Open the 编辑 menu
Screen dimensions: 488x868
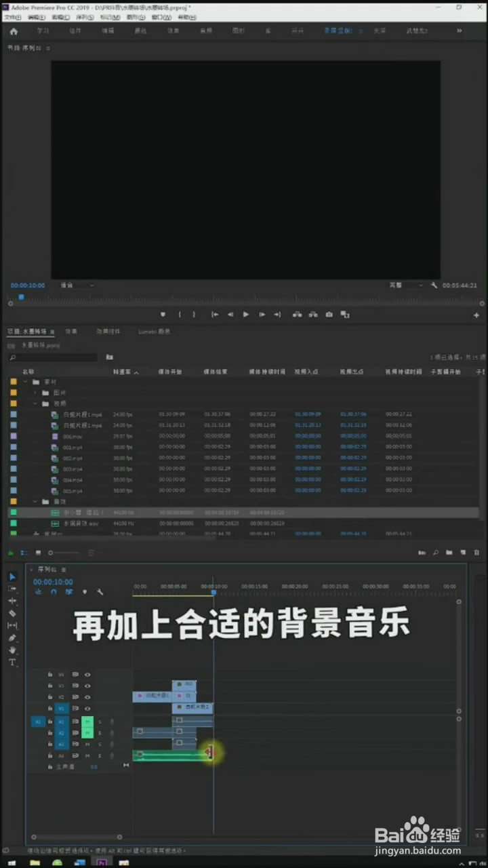point(35,17)
